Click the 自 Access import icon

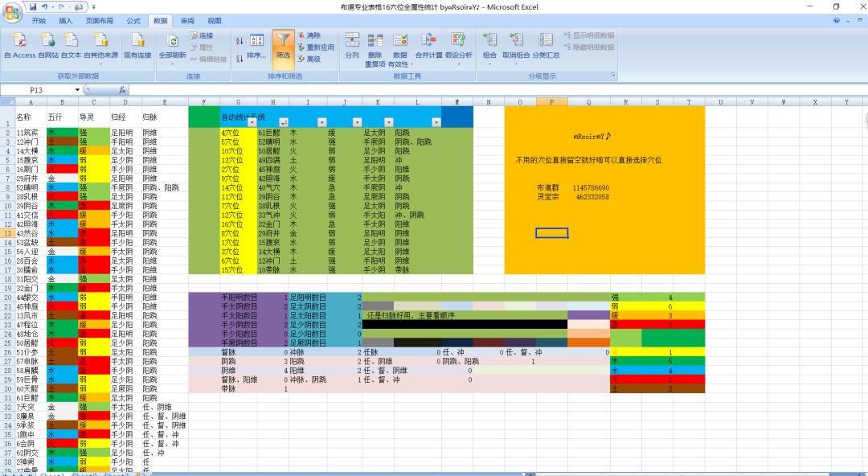[x=20, y=45]
